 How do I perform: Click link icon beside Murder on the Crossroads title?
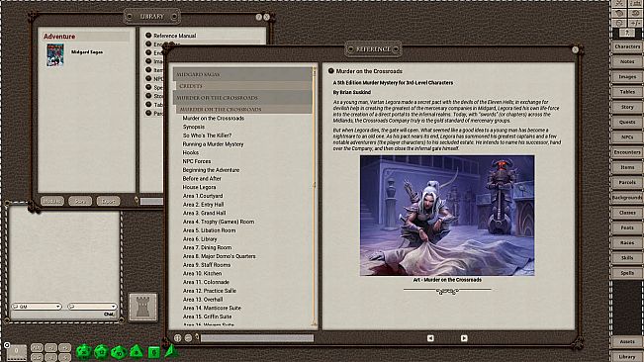331,71
